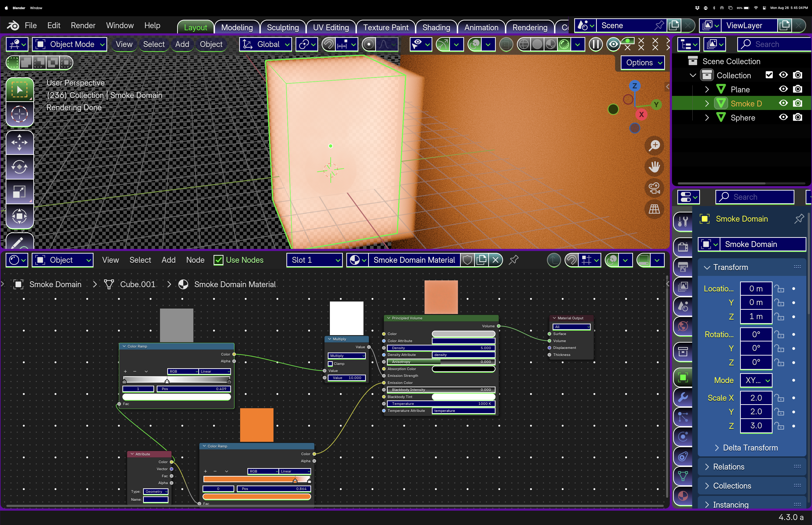Unlink the Smoke Domain Material
This screenshot has height=525, width=812.
tap(496, 260)
